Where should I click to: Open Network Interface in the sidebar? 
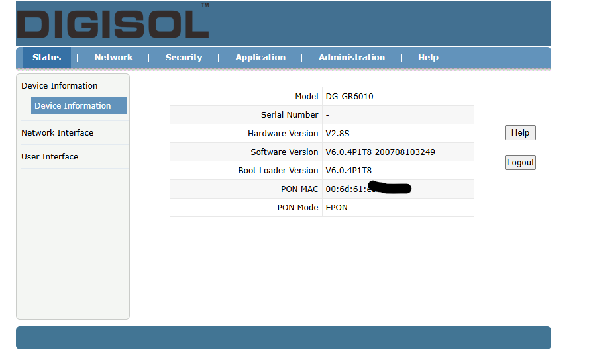(57, 132)
